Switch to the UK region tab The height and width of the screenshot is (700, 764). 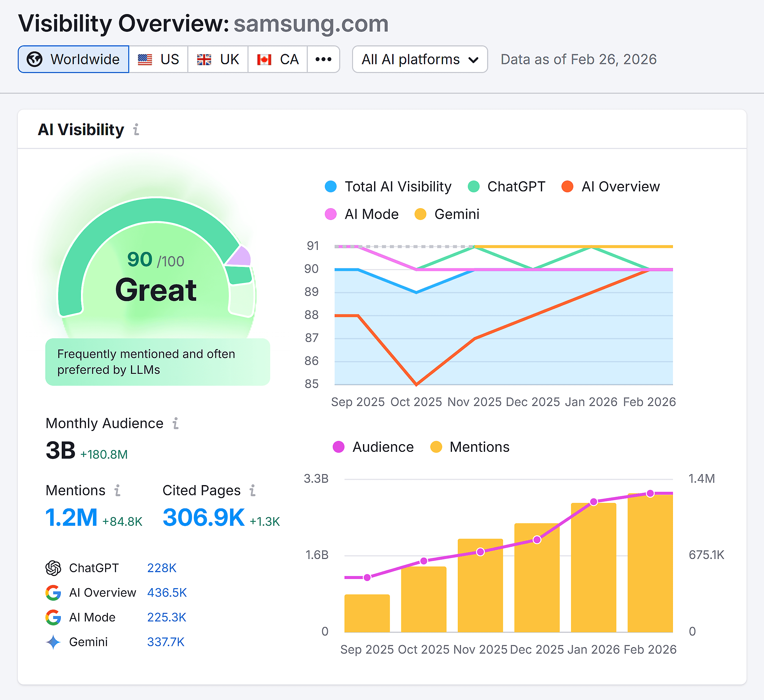click(218, 60)
